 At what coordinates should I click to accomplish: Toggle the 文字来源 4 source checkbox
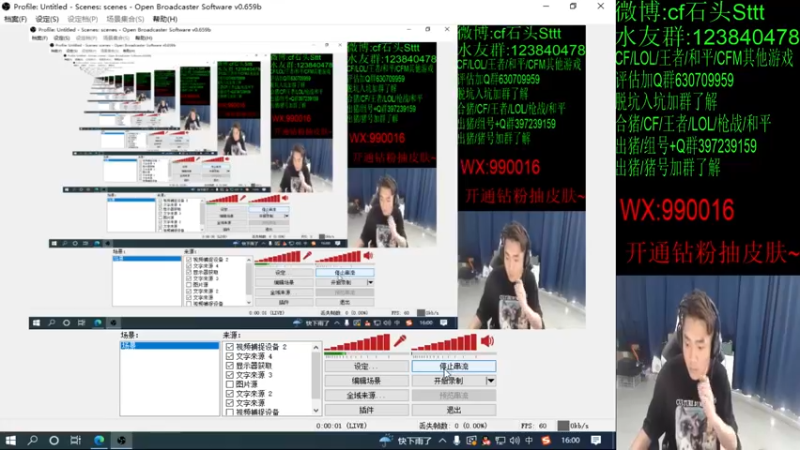pyautogui.click(x=230, y=356)
